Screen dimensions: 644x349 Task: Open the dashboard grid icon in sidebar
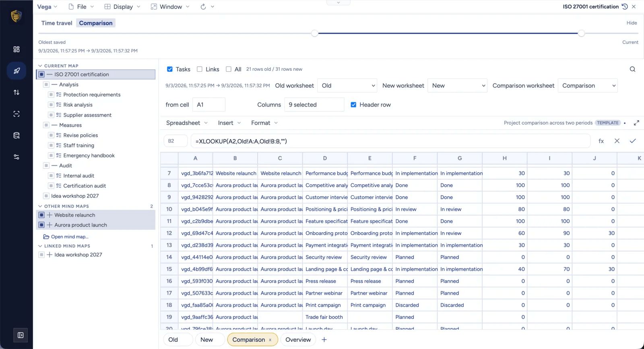pos(17,49)
